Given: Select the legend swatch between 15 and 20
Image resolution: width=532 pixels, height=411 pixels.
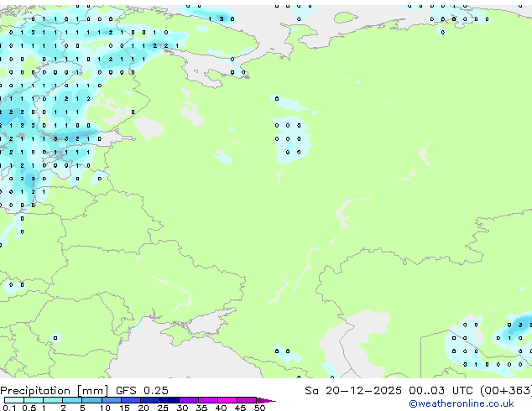Looking at the screenshot, I should pyautogui.click(x=131, y=400).
